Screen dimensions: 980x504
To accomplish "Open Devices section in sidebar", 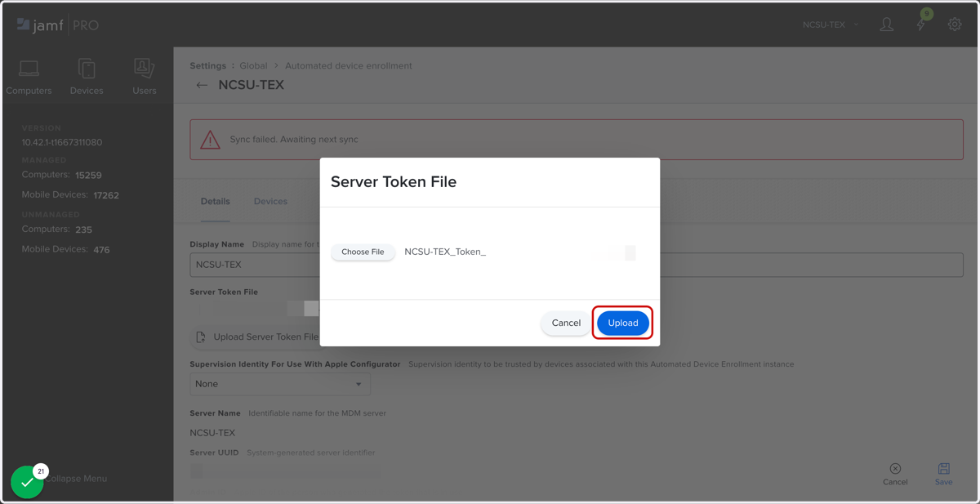I will pyautogui.click(x=87, y=78).
